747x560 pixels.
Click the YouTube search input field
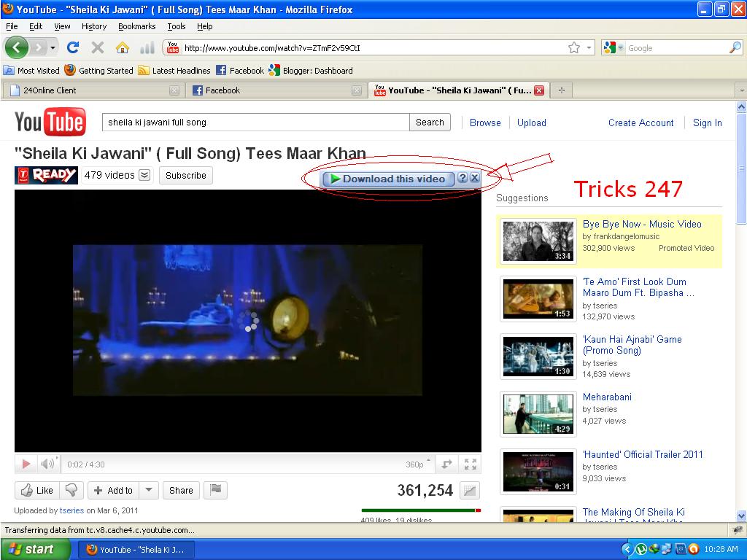256,122
